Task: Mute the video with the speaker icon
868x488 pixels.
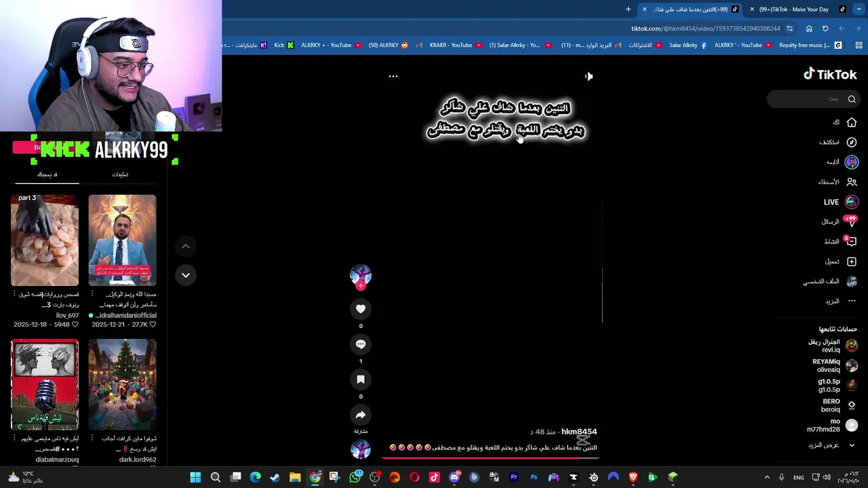Action: pyautogui.click(x=589, y=77)
